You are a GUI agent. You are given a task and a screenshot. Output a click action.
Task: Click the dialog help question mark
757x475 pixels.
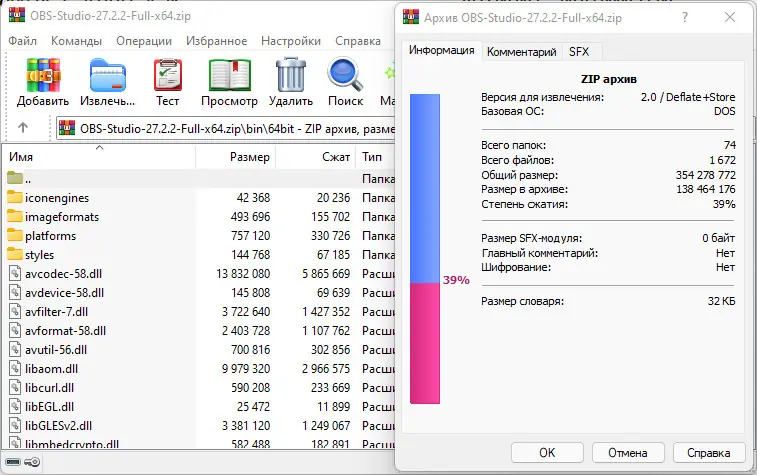[685, 17]
